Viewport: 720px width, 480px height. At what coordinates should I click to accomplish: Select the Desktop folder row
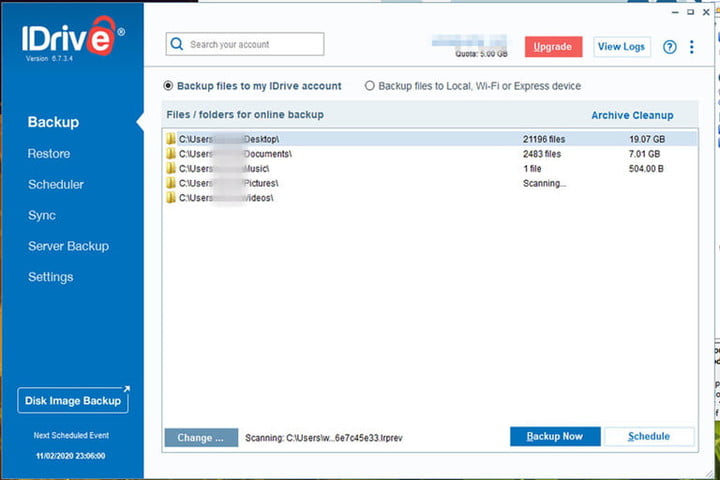pyautogui.click(x=430, y=139)
